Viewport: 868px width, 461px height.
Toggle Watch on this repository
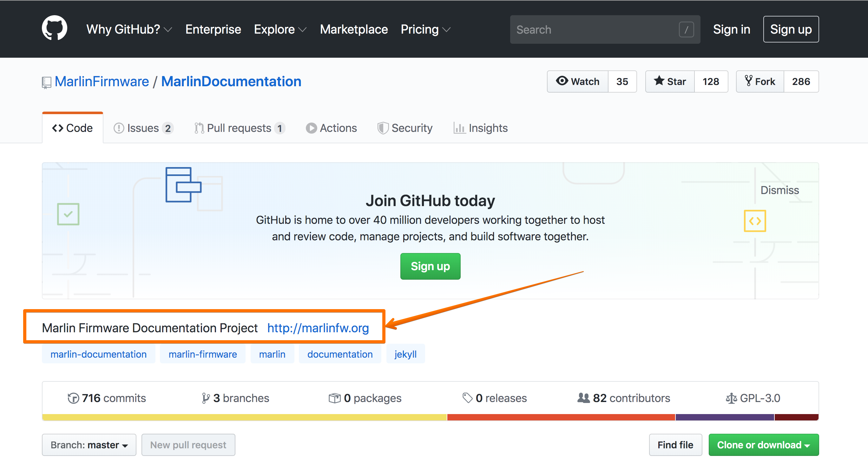pos(577,81)
